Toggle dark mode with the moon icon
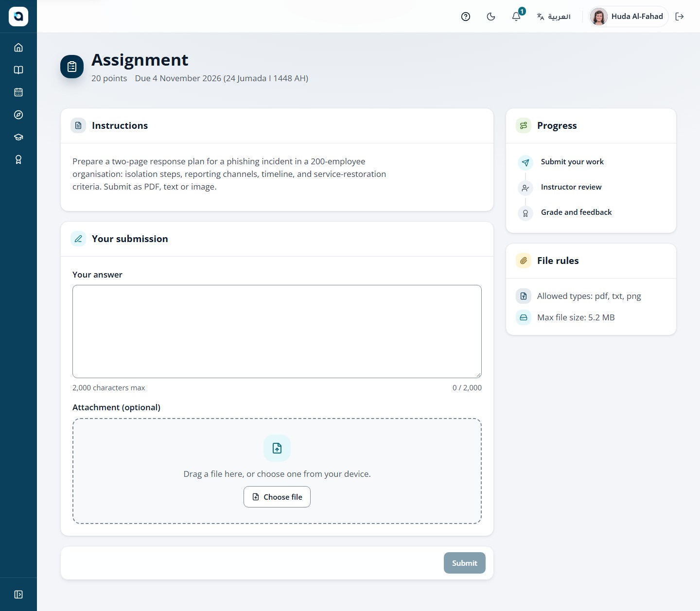The height and width of the screenshot is (611, 700). point(491,17)
